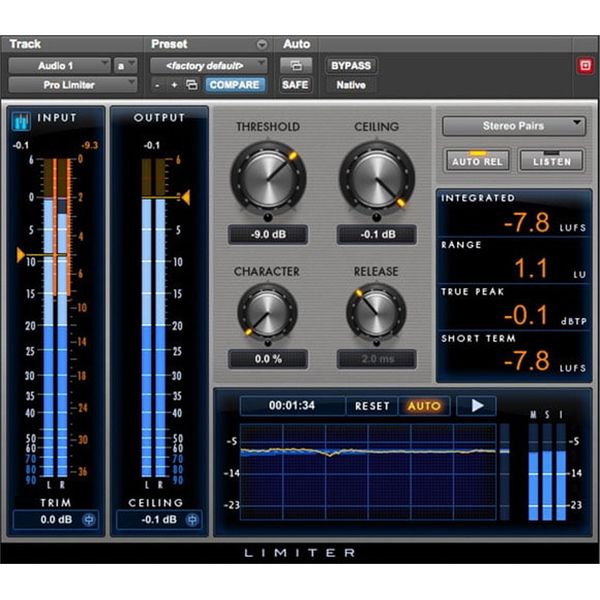Toggle AUTO in the loudness history
600x600 pixels.
pyautogui.click(x=424, y=406)
